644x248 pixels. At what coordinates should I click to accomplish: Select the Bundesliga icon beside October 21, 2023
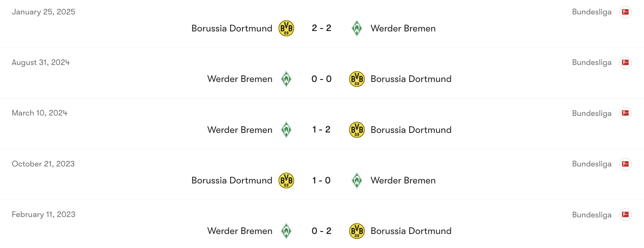(x=625, y=164)
